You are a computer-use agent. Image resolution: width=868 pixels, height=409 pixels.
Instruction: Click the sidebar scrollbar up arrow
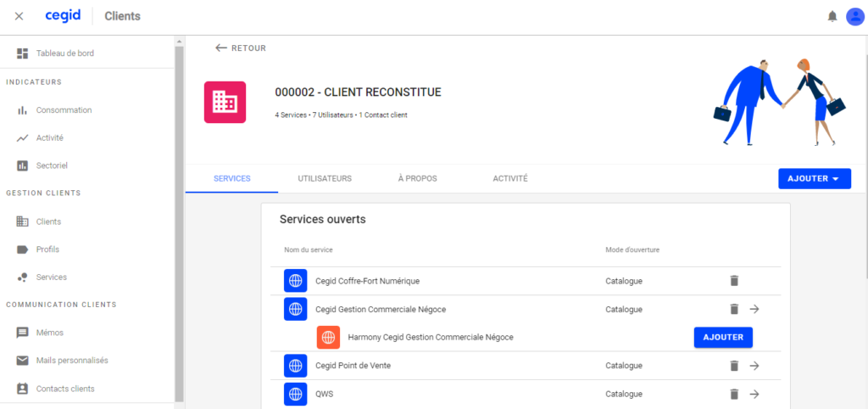point(180,42)
